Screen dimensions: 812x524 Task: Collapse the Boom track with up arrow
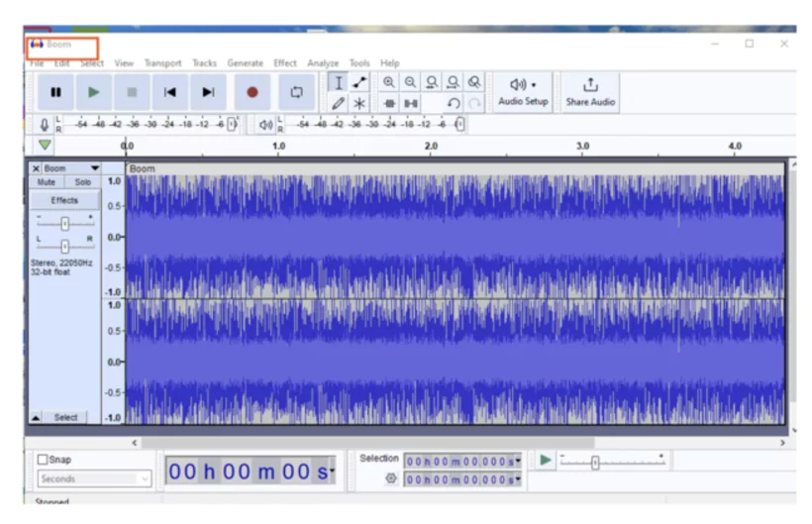pos(36,417)
